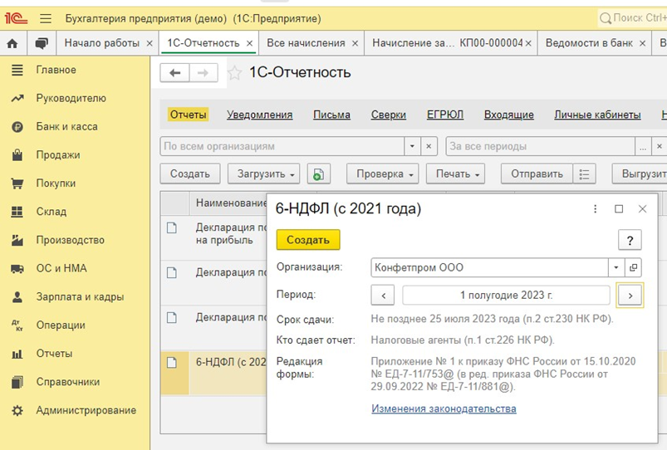667x450 pixels.
Task: Open Руководителю section
Action: pyautogui.click(x=71, y=98)
